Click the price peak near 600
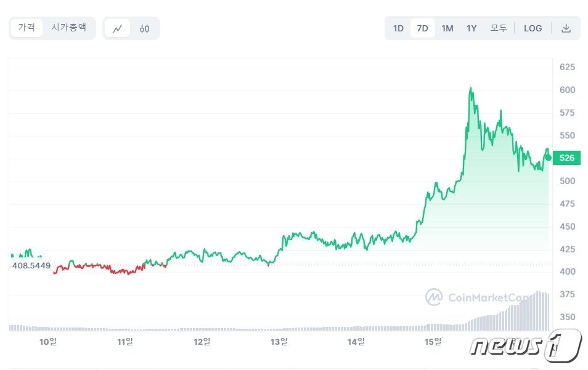The height and width of the screenshot is (370, 588). tap(471, 89)
